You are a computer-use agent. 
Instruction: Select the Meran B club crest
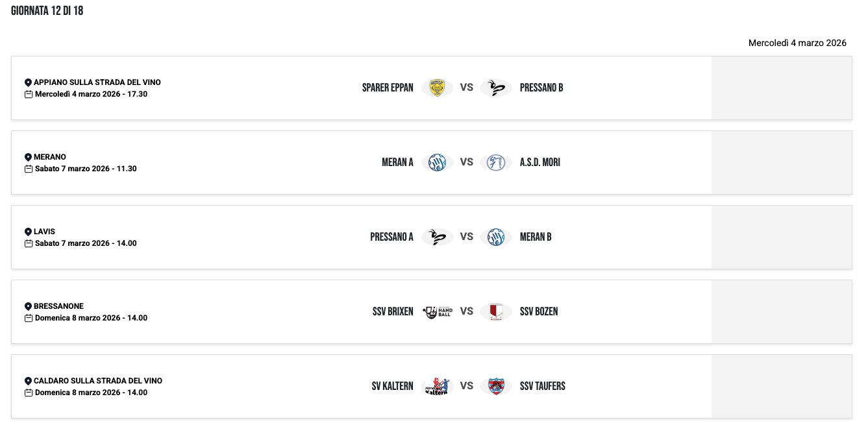(496, 237)
